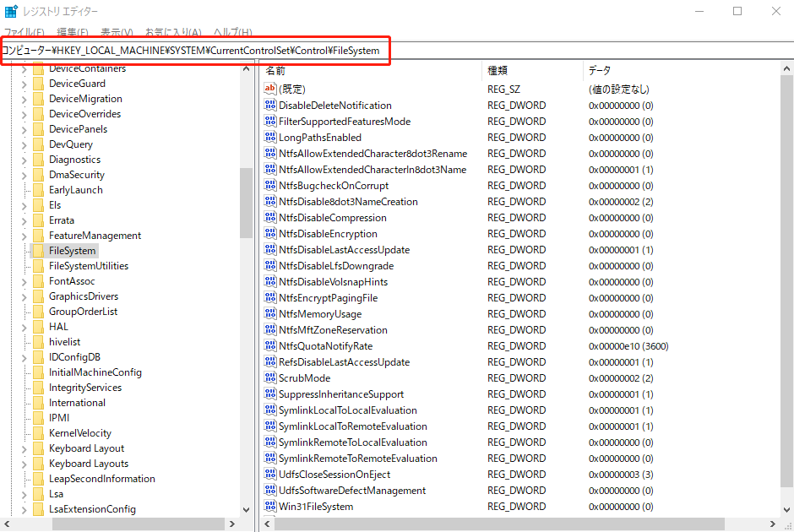Screen dimensions: 794x532
Task: Click the folder icon of Lsa
Action: point(39,493)
